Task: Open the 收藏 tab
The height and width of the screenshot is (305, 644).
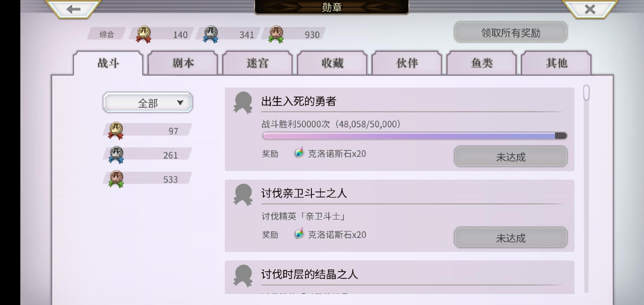Action: point(332,63)
